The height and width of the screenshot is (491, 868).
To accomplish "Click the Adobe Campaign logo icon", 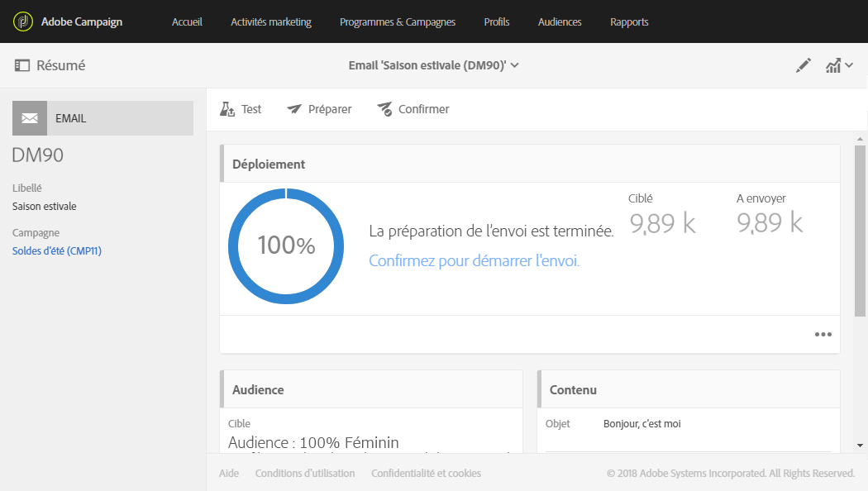I will click(x=22, y=21).
